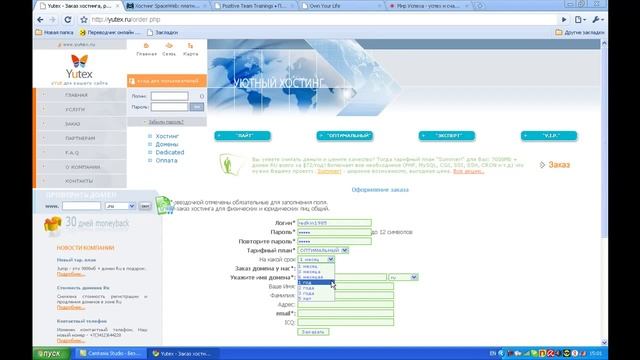The height and width of the screenshot is (360, 640).
Task: Open the page menu icon in Chrome toolbar
Action: coord(580,20)
